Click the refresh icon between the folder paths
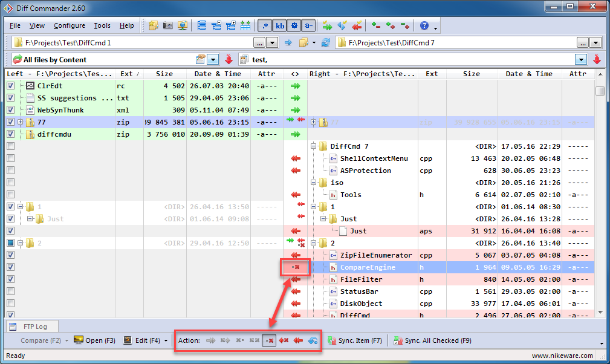This screenshot has width=610, height=364. (x=326, y=43)
